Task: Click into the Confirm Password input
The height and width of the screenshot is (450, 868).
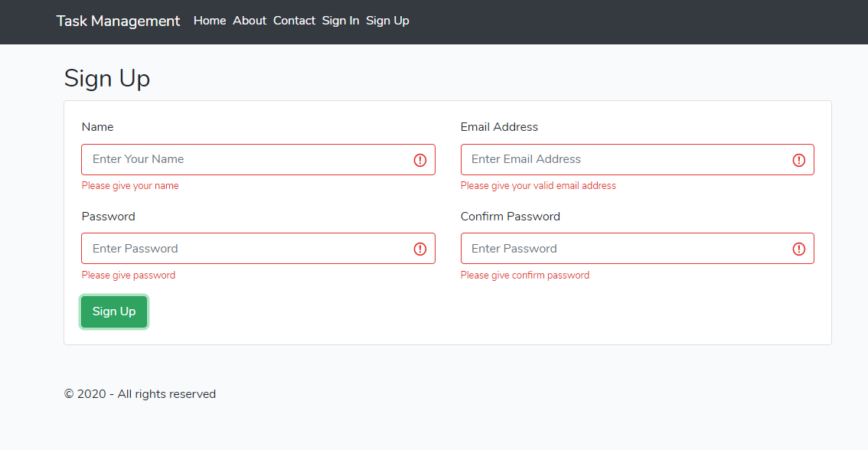Action: [624, 249]
